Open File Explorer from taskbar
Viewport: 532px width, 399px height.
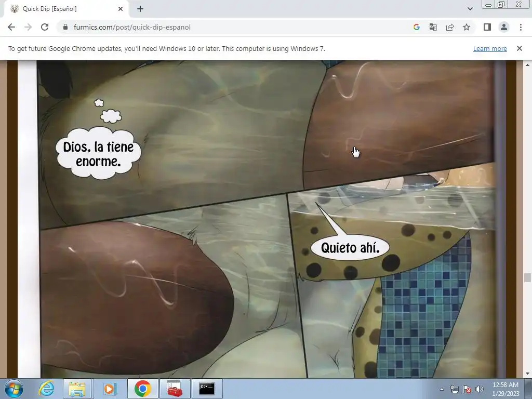click(x=77, y=389)
